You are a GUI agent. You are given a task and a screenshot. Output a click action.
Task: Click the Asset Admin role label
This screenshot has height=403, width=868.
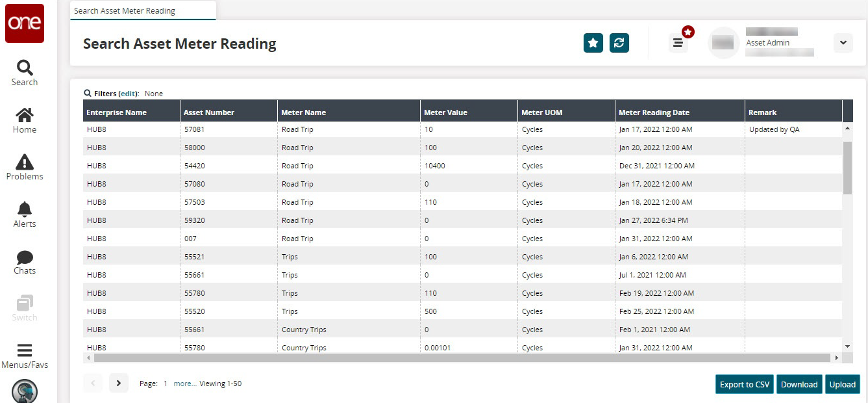click(767, 43)
